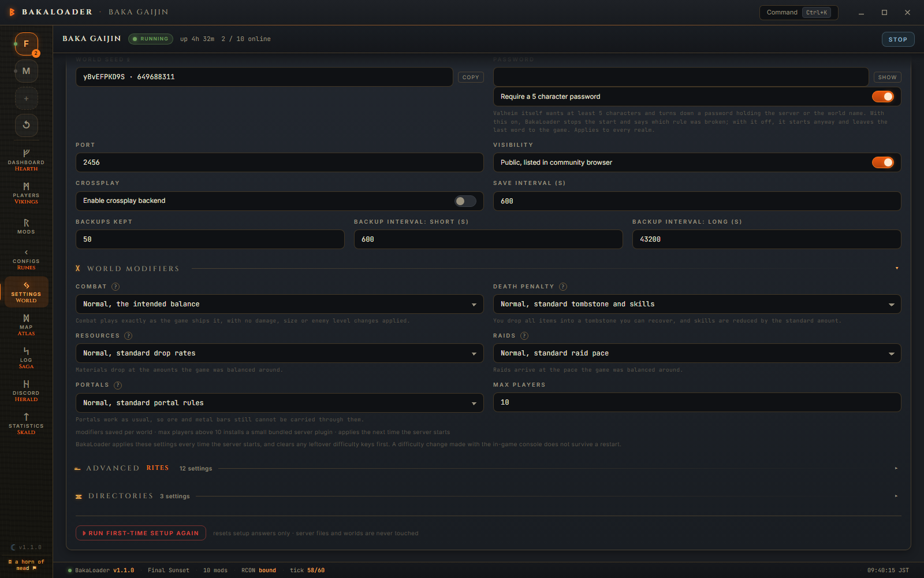
Task: Open the Configs Runes page
Action: click(x=26, y=259)
